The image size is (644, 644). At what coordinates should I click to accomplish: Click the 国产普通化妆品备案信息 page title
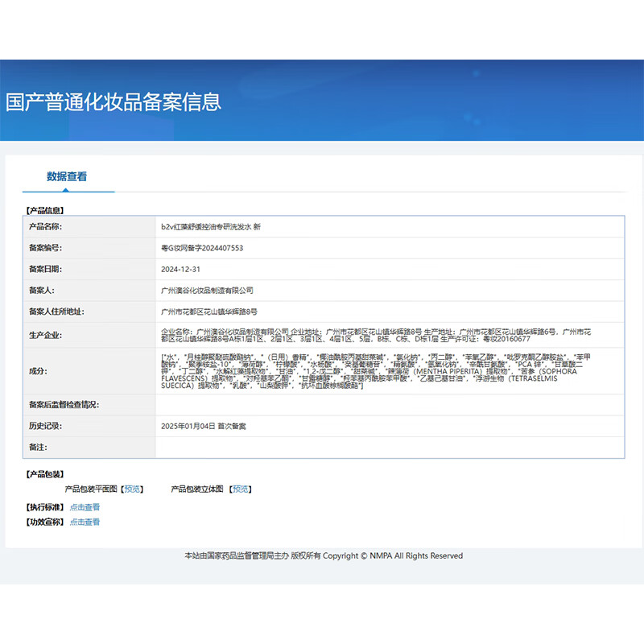click(114, 102)
